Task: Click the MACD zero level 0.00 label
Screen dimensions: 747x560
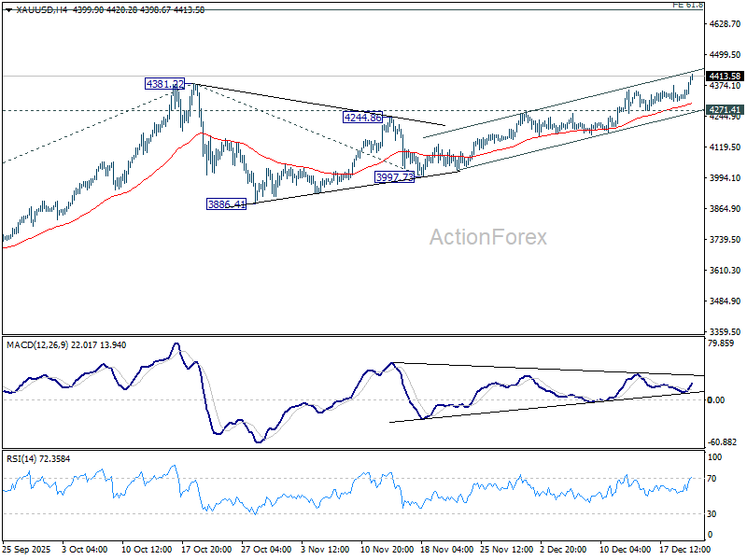Action: (x=716, y=400)
